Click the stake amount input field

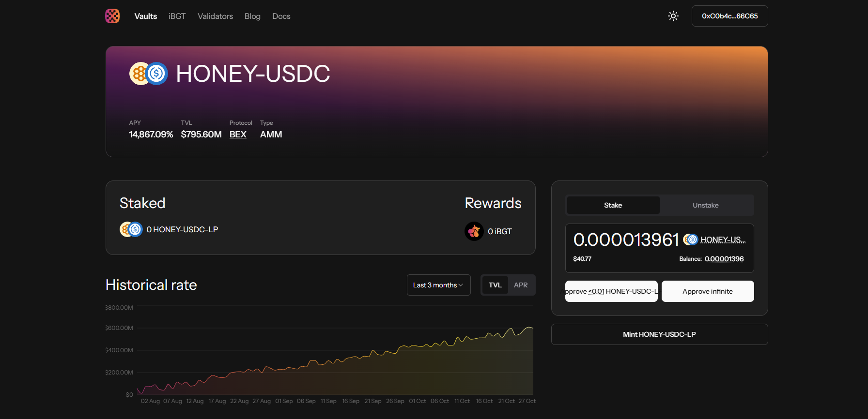click(626, 239)
